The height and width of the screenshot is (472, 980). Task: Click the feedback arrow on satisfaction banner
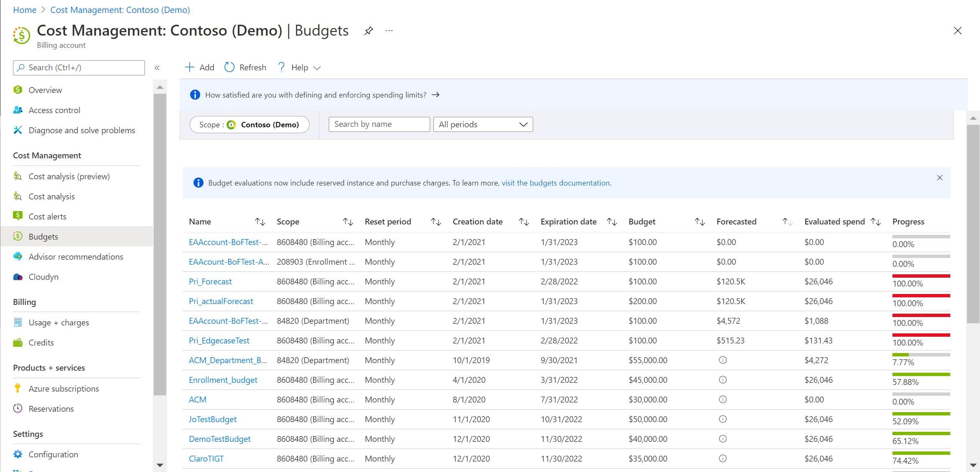tap(436, 95)
